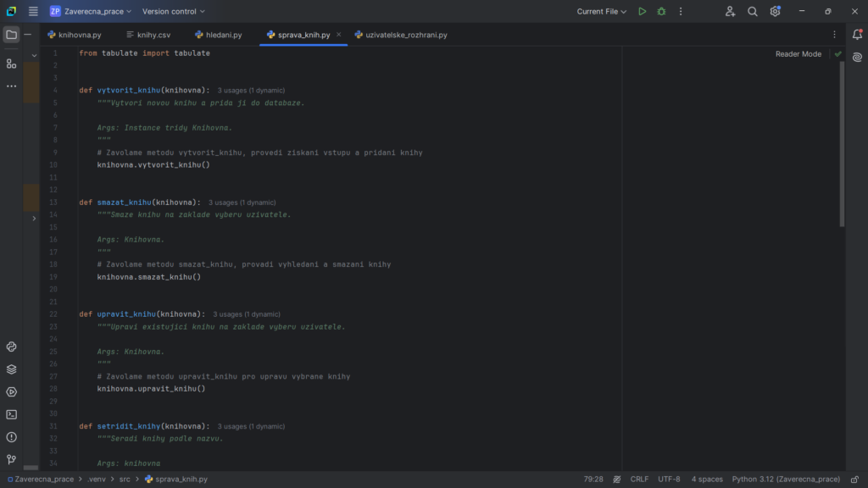The height and width of the screenshot is (488, 868).
Task: Place cursor on knihovna.smazat_knihu() line
Action: (x=149, y=277)
